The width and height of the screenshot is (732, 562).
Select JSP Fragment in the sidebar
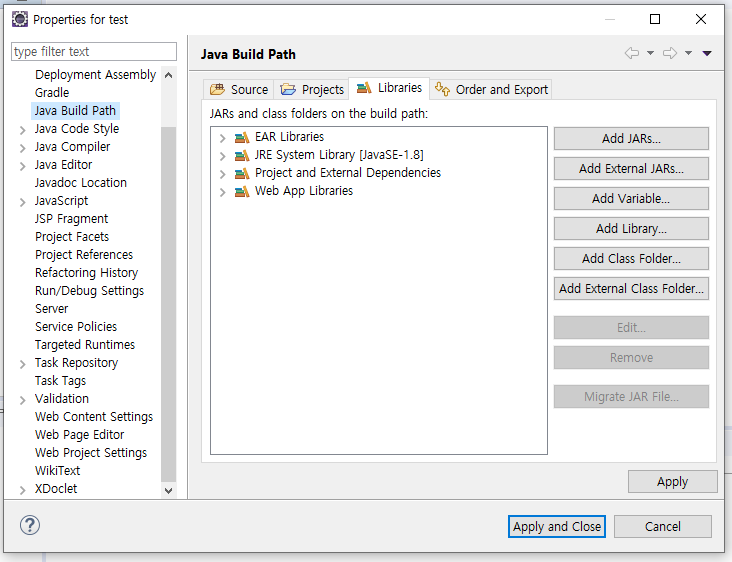[x=71, y=219]
